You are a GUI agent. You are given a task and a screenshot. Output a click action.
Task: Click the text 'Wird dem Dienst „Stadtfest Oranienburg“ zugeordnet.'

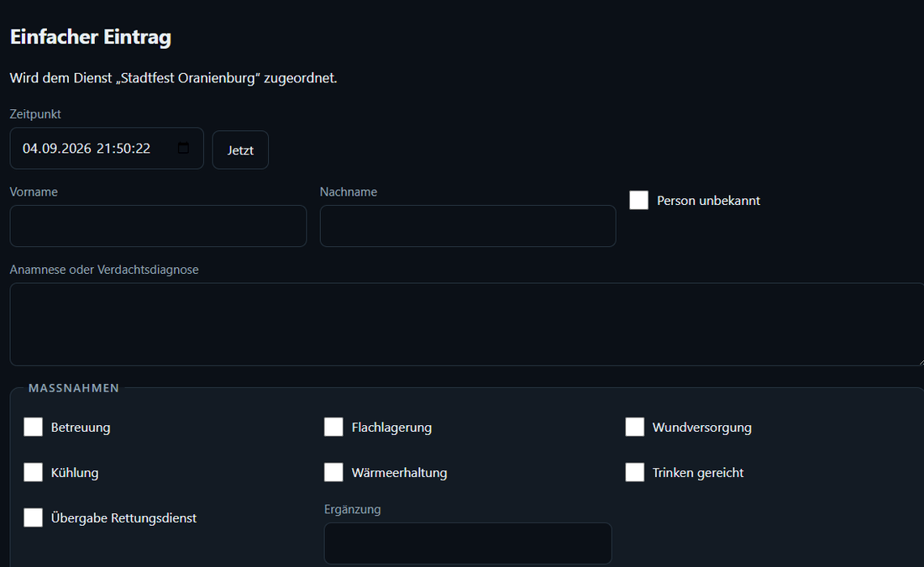pos(173,78)
